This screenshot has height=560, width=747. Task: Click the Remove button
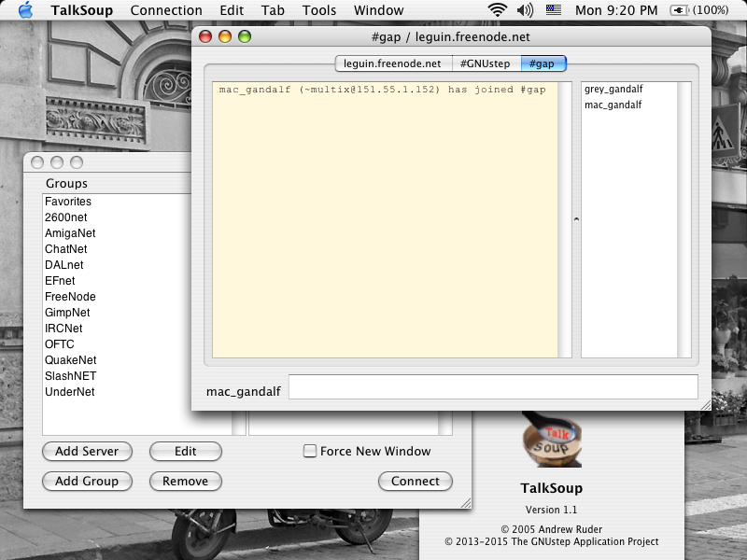pos(185,481)
